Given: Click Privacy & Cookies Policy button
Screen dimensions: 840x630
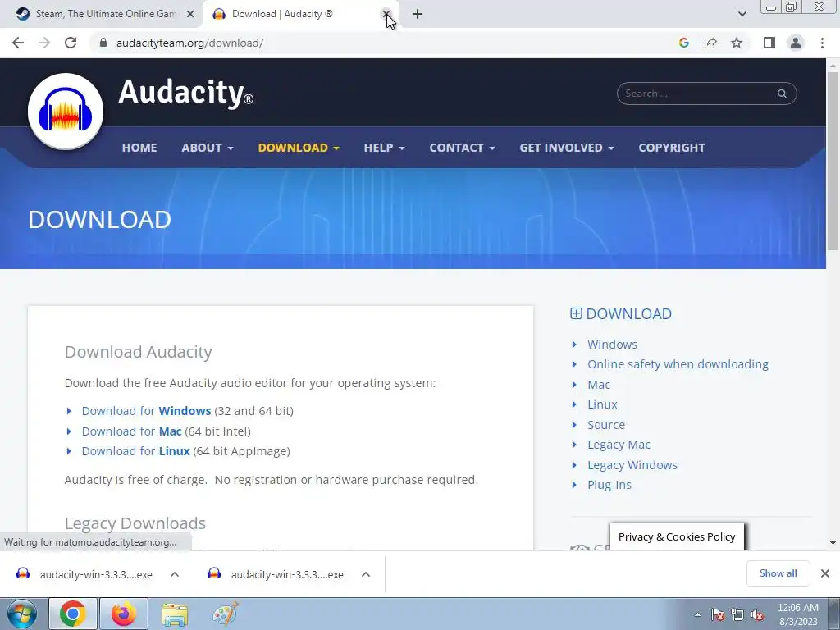Looking at the screenshot, I should (x=677, y=536).
